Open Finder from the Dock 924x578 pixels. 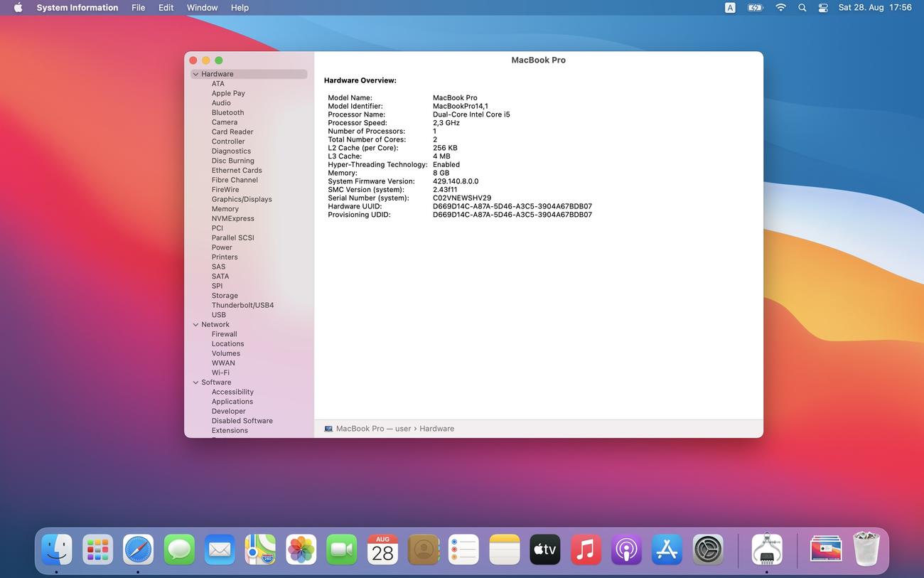pos(57,550)
